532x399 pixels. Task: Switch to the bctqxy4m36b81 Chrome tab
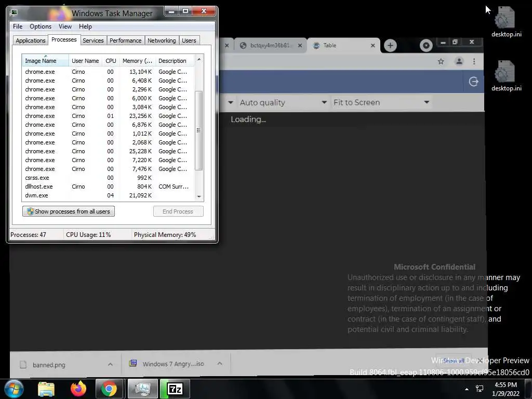tap(270, 46)
